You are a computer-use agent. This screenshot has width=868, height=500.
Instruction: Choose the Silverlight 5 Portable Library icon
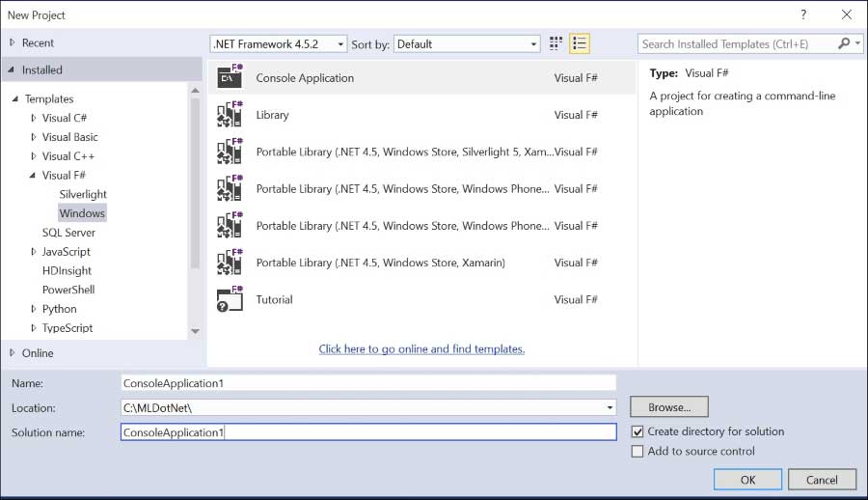click(x=230, y=152)
